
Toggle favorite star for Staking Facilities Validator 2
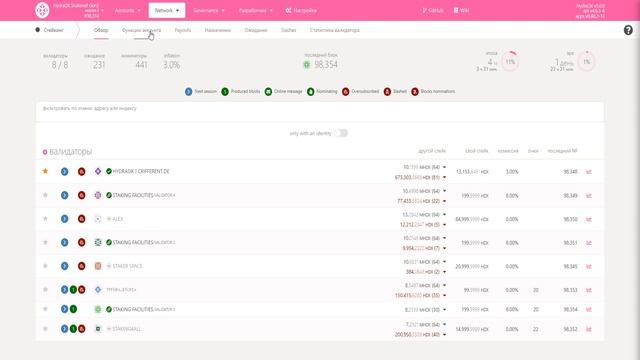(x=45, y=242)
